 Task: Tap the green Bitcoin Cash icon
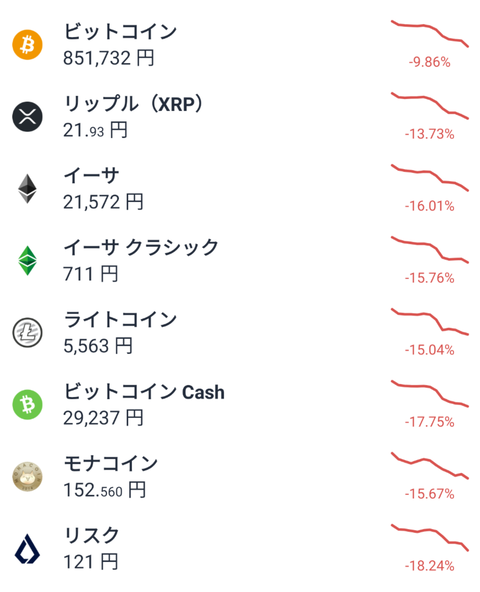[27, 405]
